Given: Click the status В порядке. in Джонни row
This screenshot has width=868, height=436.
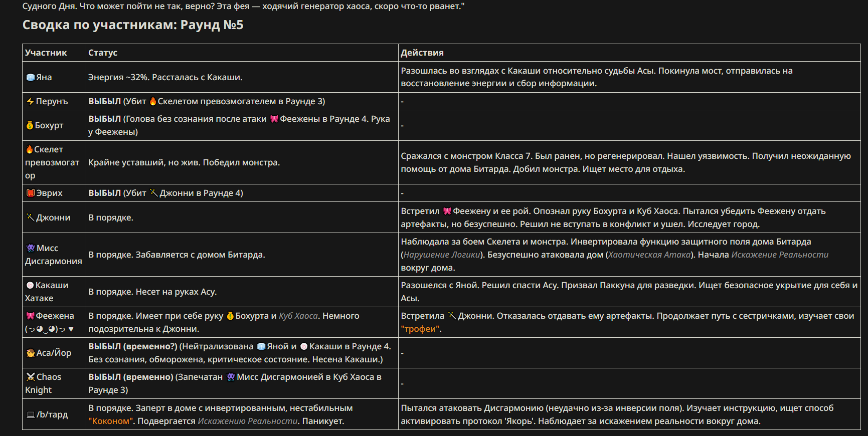Looking at the screenshot, I should pyautogui.click(x=111, y=217).
